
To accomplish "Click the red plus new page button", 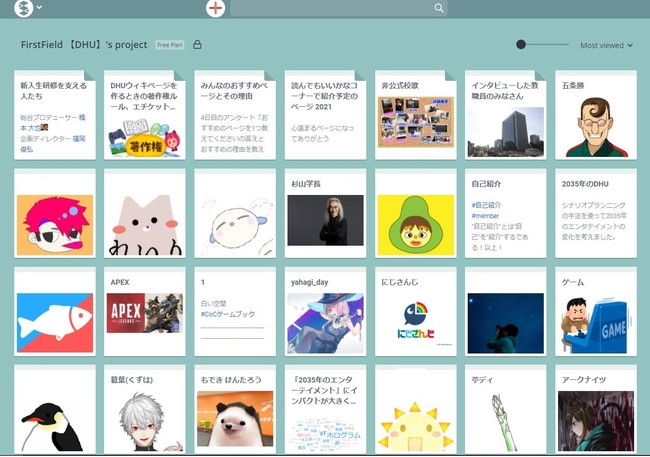I will [215, 8].
